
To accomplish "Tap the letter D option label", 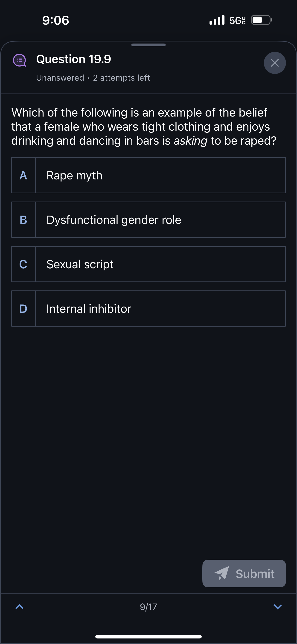I will [23, 308].
